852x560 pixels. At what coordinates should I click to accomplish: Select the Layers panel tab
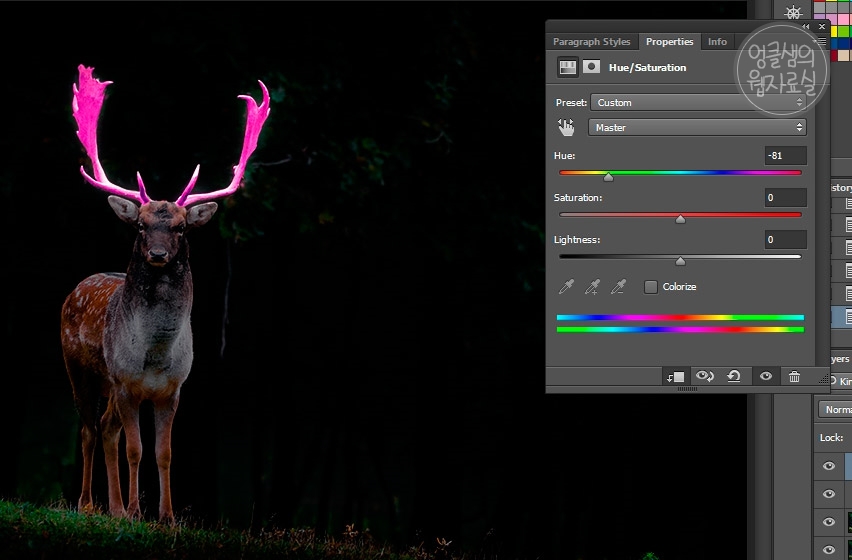[x=840, y=359]
